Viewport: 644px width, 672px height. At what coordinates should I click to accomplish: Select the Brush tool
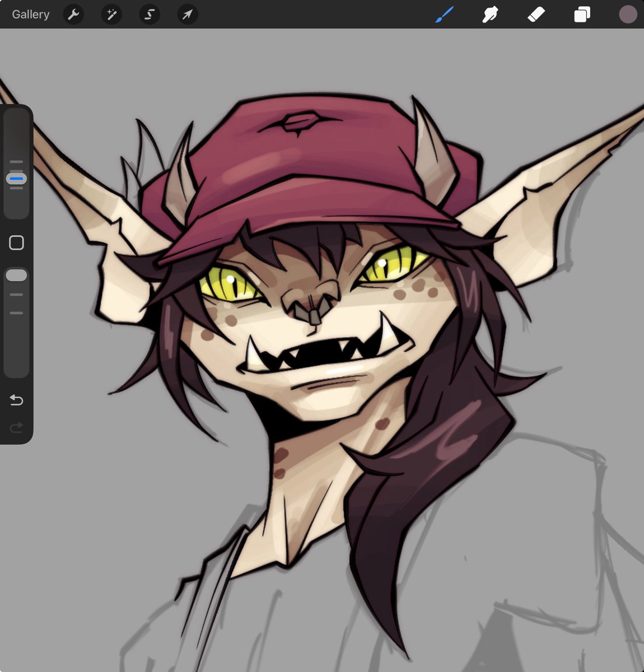coord(445,15)
